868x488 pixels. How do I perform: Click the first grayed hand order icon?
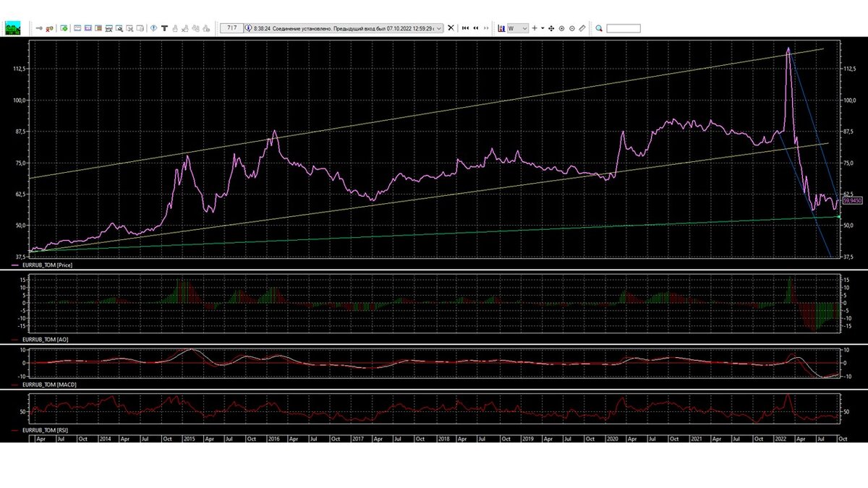coord(175,28)
